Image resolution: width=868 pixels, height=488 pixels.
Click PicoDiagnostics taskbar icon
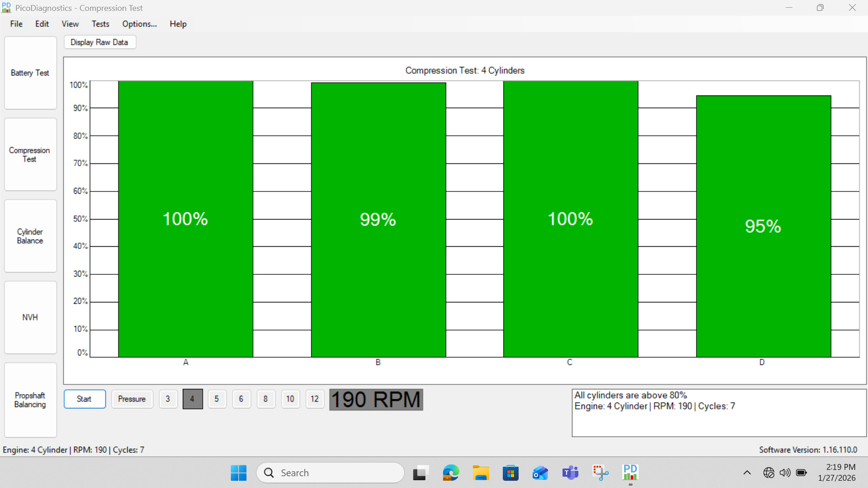[630, 473]
